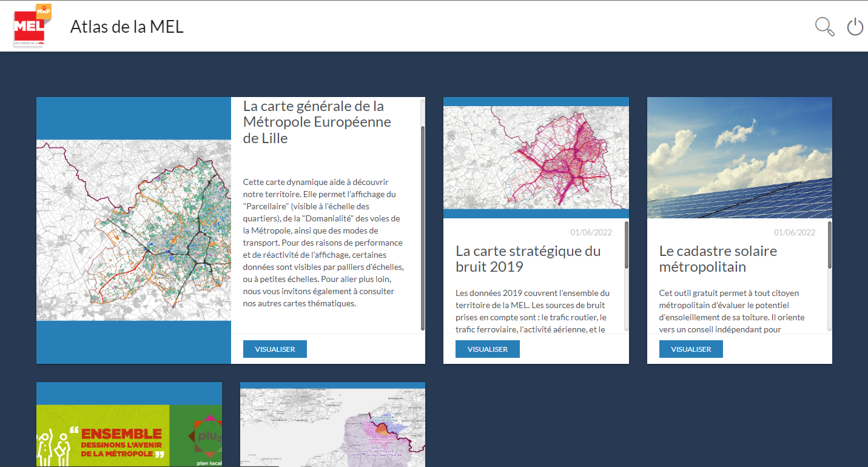
Task: Click 'La carte générale de la Métropole' heading
Action: [317, 122]
